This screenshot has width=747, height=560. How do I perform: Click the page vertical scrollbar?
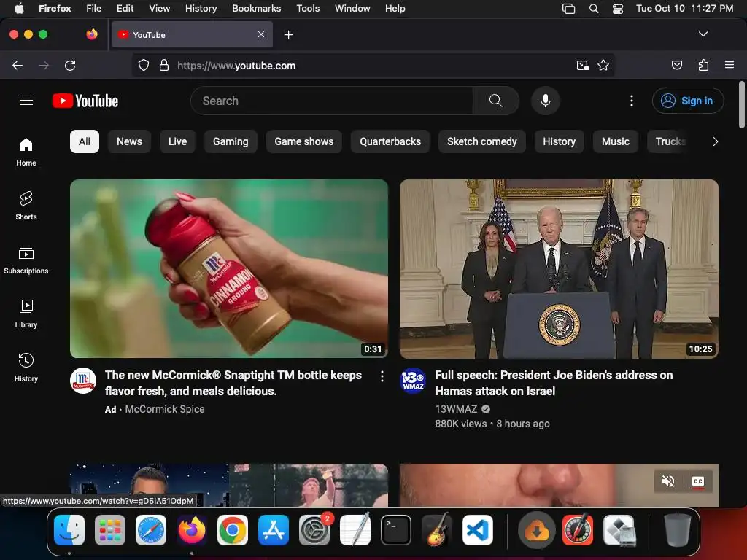(741, 105)
